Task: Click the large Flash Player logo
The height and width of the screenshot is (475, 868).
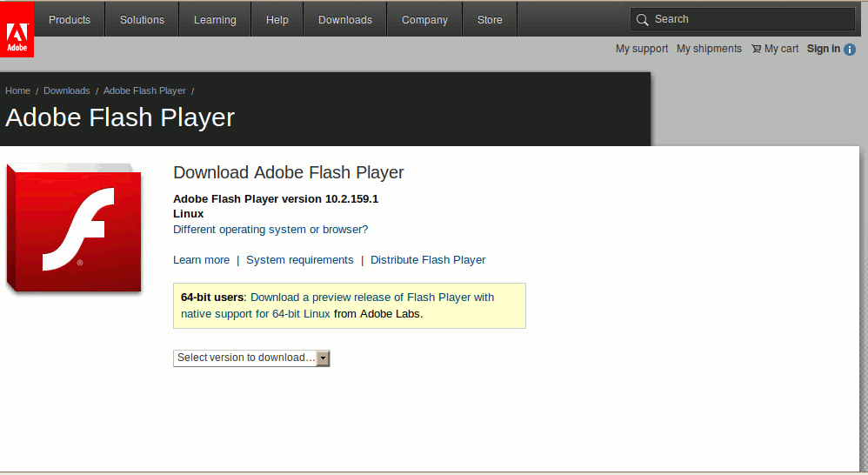Action: (x=74, y=229)
